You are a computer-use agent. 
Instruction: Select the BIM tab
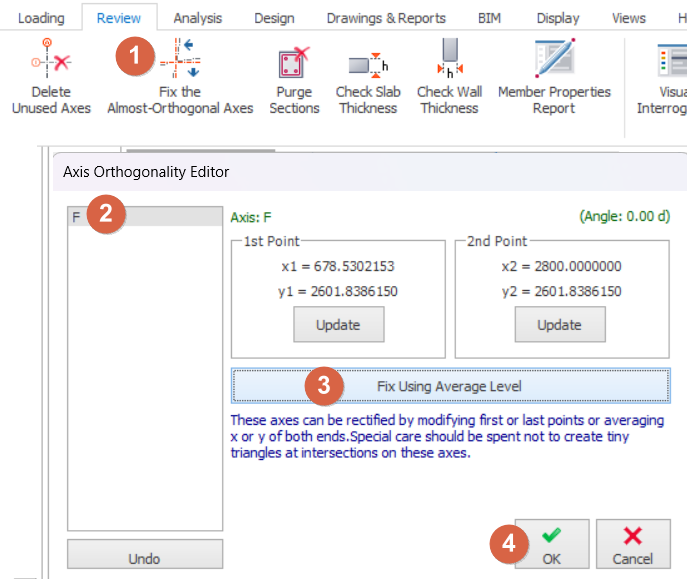pos(489,18)
